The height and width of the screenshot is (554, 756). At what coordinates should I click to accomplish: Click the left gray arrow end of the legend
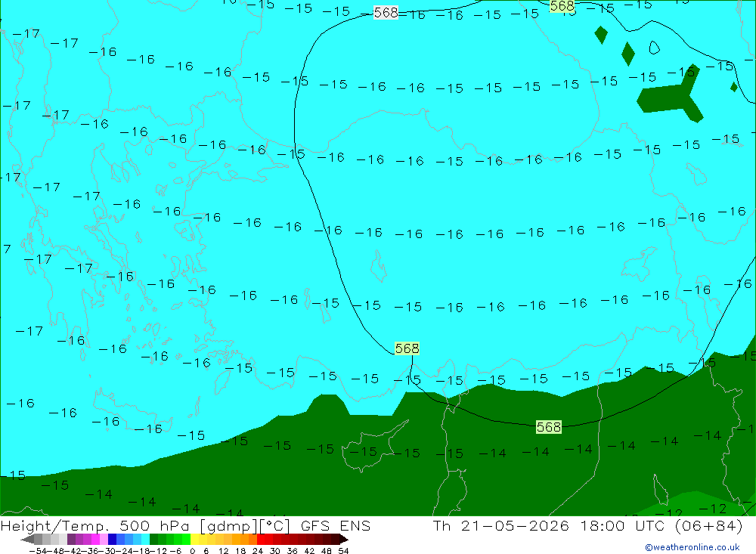coord(27,539)
